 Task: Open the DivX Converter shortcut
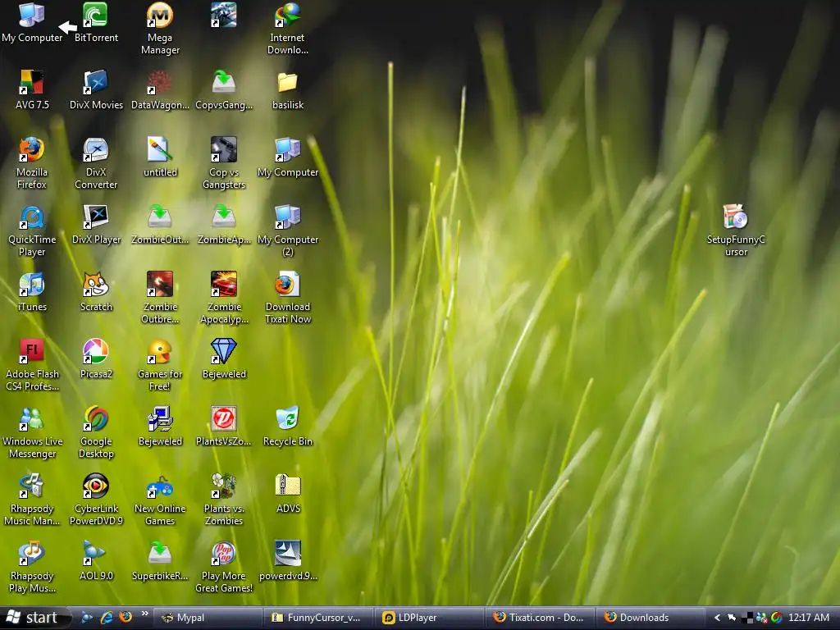click(x=96, y=163)
